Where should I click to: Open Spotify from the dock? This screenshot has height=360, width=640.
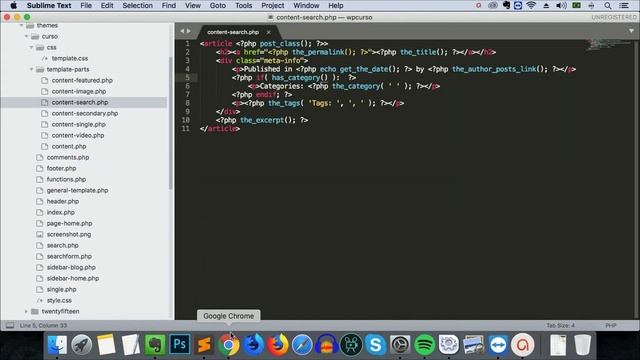(424, 344)
